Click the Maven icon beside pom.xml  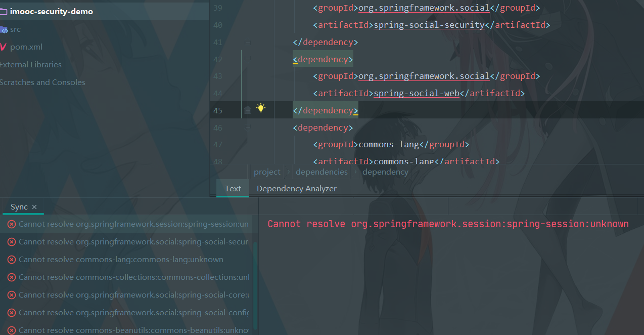(x=3, y=47)
